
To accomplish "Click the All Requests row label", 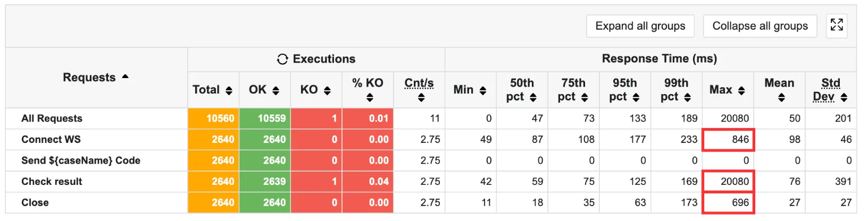I will 52,118.
